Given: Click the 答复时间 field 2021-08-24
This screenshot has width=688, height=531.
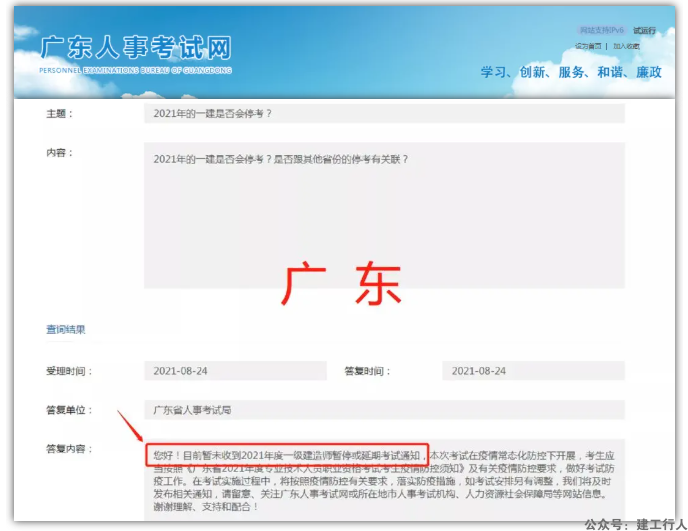Looking at the screenshot, I should tap(534, 371).
